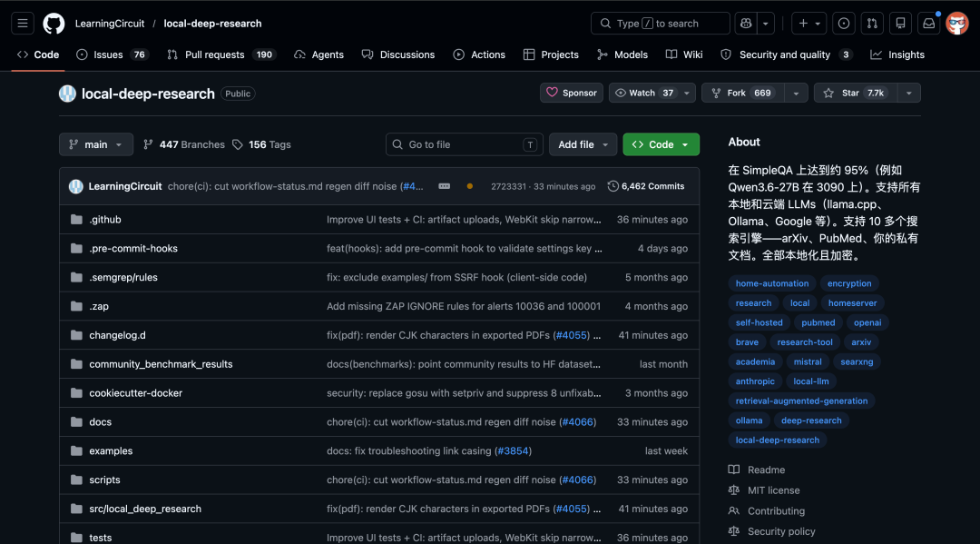
Task: Expand the Watch notifications dropdown arrow
Action: 687,93
